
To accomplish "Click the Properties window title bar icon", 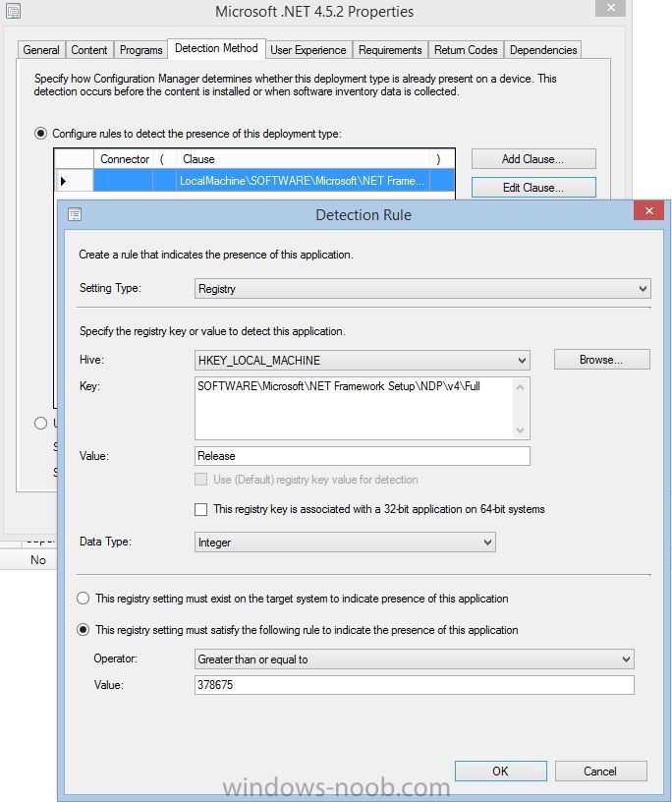I will click(13, 11).
